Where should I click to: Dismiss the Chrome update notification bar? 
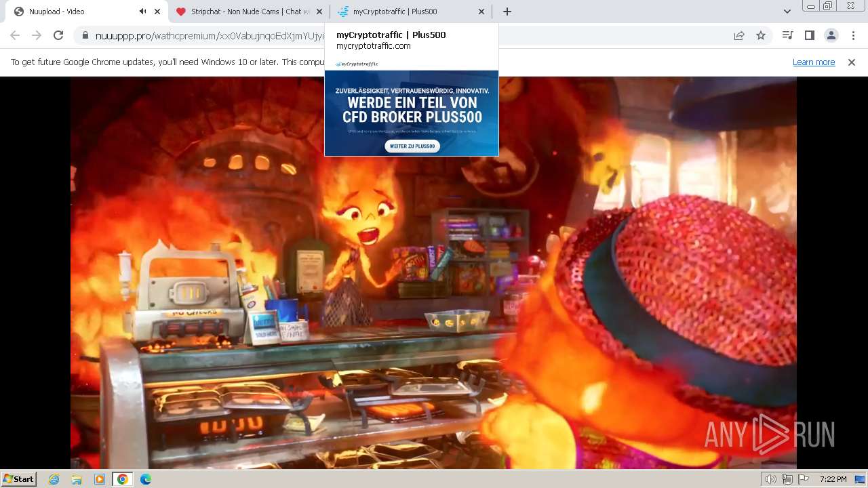point(852,62)
